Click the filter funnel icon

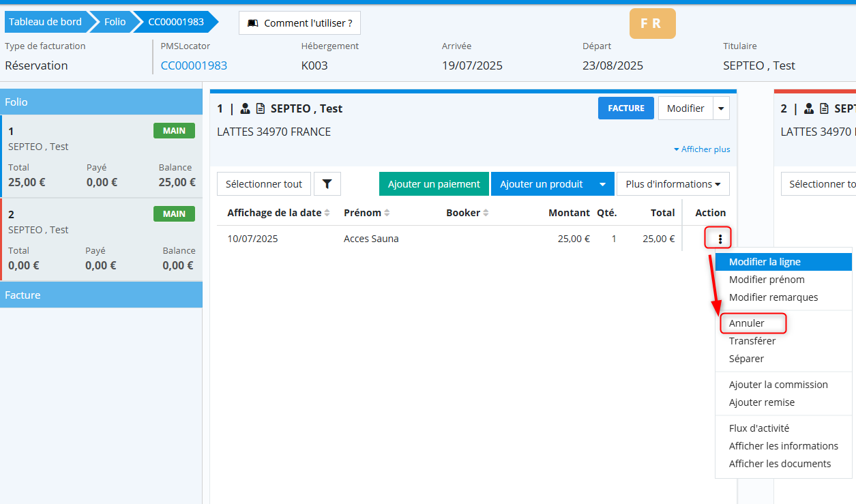click(327, 184)
